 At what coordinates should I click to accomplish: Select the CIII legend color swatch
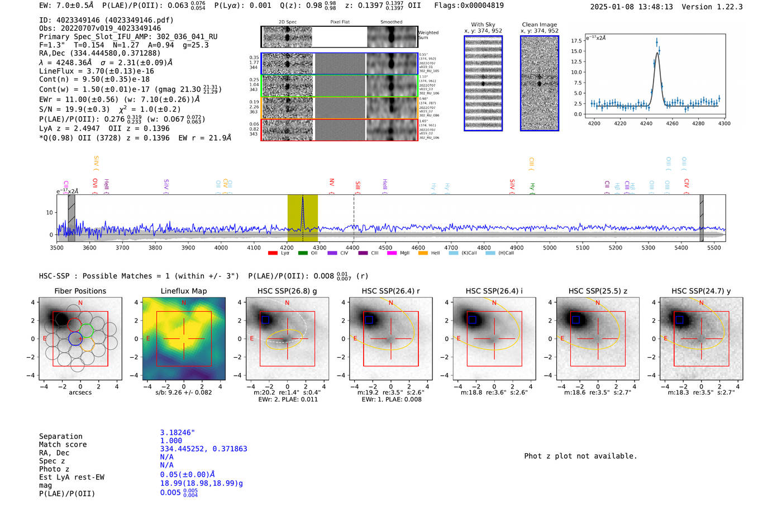point(363,253)
